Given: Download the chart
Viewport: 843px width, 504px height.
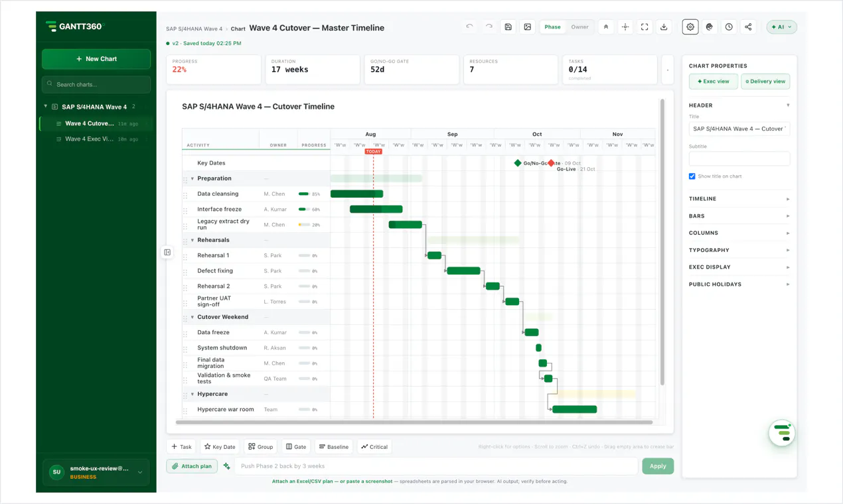Looking at the screenshot, I should tap(664, 27).
